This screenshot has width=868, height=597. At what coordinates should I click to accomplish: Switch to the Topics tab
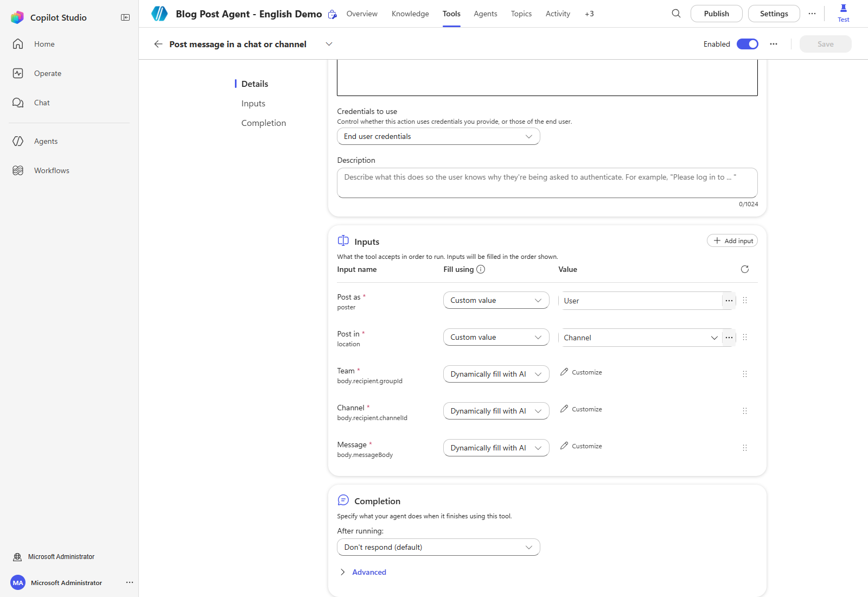pos(521,14)
